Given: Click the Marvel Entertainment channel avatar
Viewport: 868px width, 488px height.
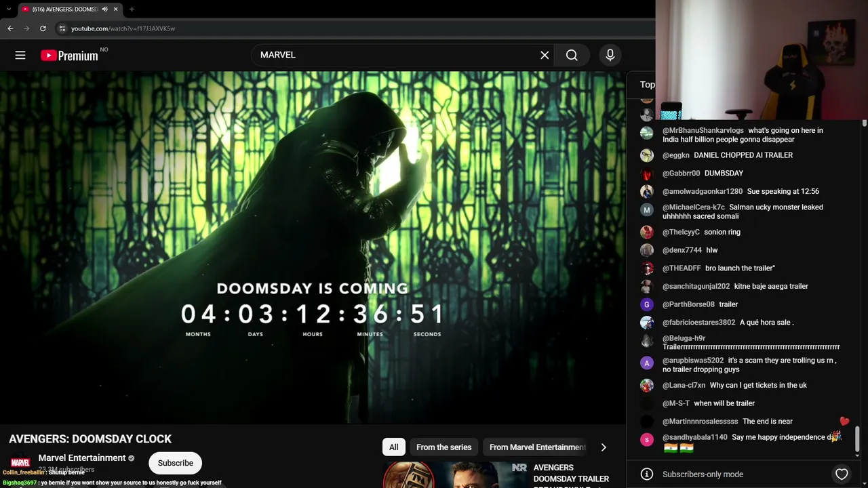Looking at the screenshot, I should pos(20,463).
